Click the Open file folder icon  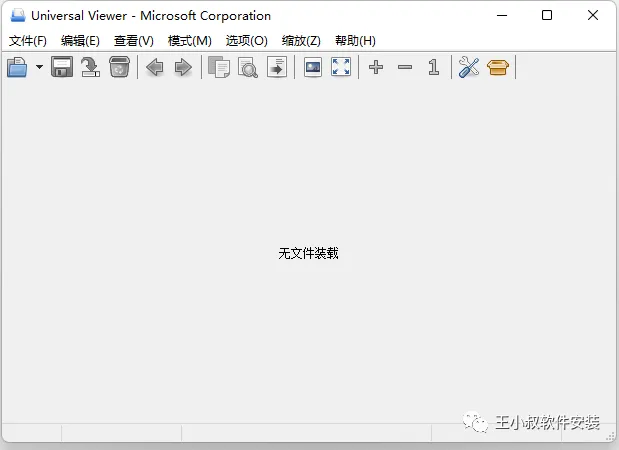(x=17, y=67)
